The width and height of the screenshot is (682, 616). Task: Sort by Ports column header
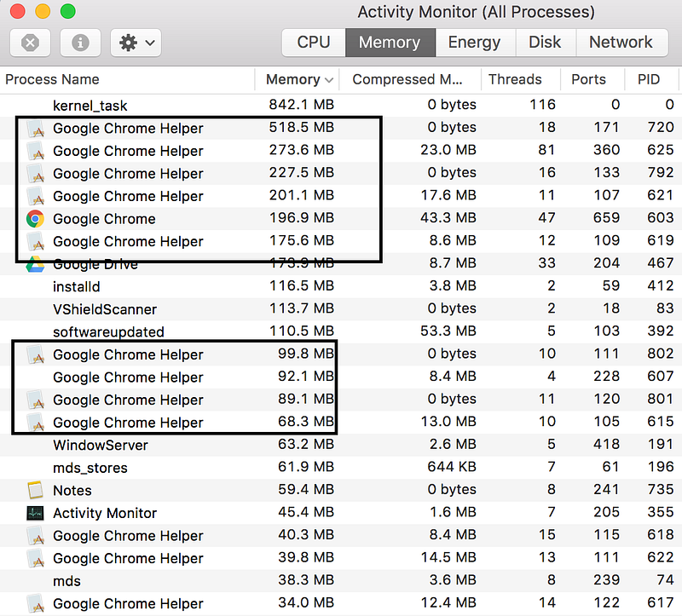tap(588, 79)
